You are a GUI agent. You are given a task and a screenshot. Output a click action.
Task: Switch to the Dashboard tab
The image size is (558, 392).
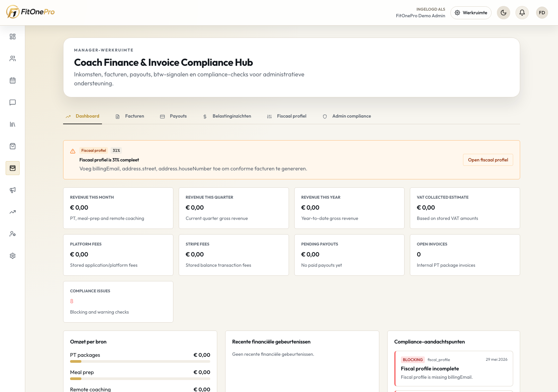[x=82, y=116]
